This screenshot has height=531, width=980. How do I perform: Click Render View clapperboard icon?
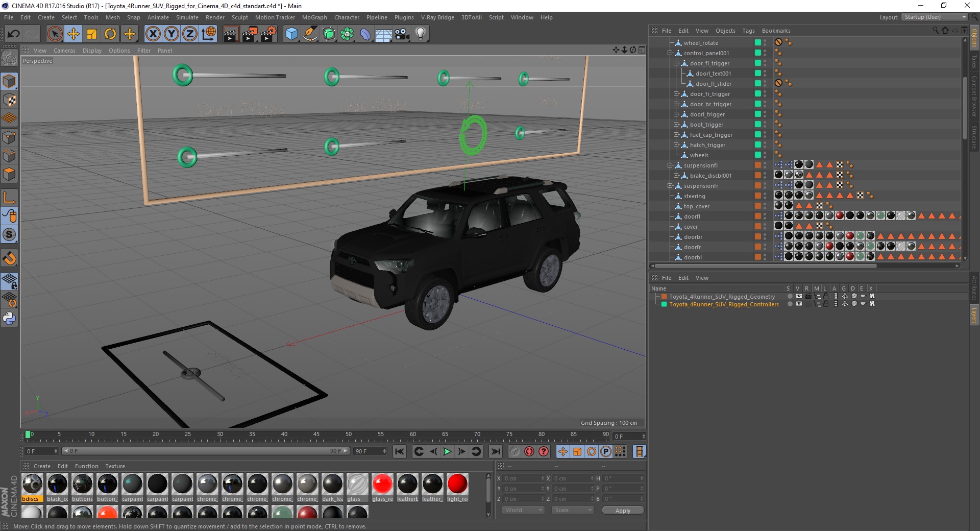point(231,34)
